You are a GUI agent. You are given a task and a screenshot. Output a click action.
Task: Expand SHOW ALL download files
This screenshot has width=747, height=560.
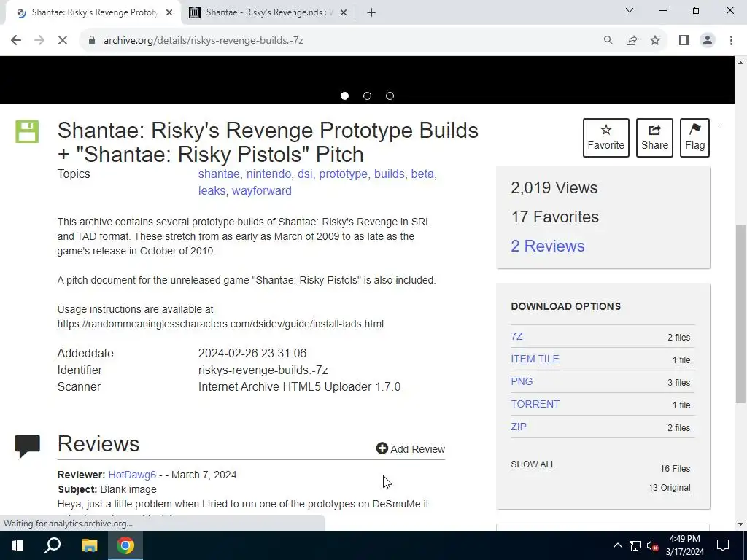[x=533, y=464]
